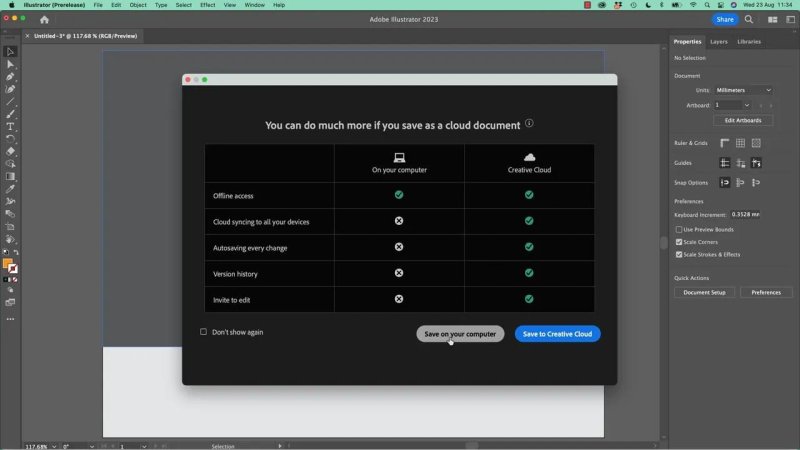The height and width of the screenshot is (450, 800).
Task: Select the Properties tab
Action: tap(687, 42)
